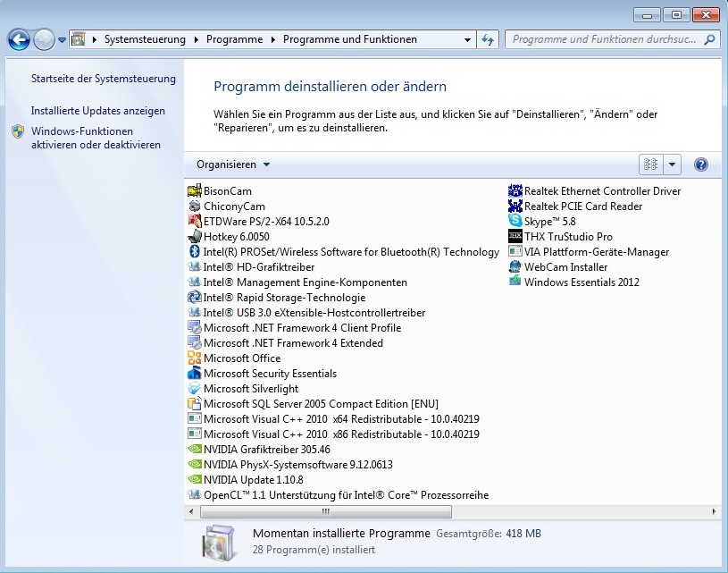Click the ChiconyCam webcam icon
This screenshot has width=728, height=573.
(x=195, y=206)
